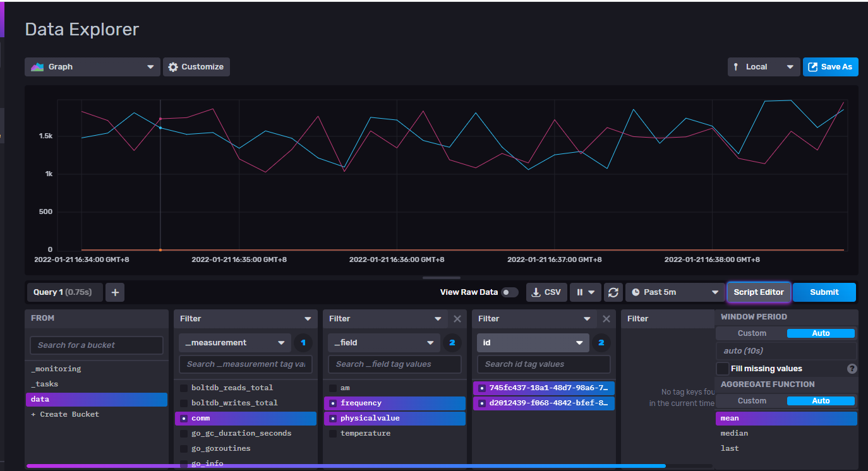The image size is (868, 471).
Task: Remove the id filter with X icon
Action: (606, 319)
